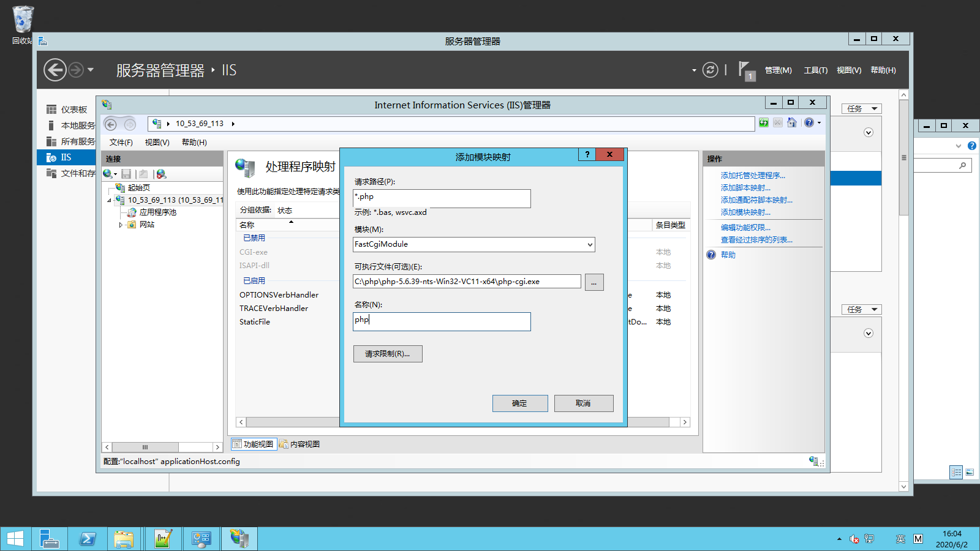Click the refresh icon in Server Manager header

point(710,70)
